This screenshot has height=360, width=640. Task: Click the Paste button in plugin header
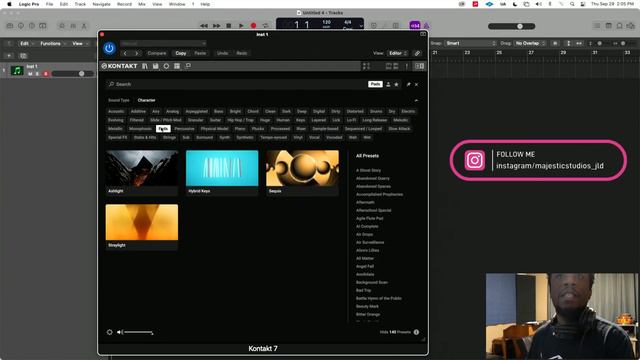pyautogui.click(x=200, y=53)
